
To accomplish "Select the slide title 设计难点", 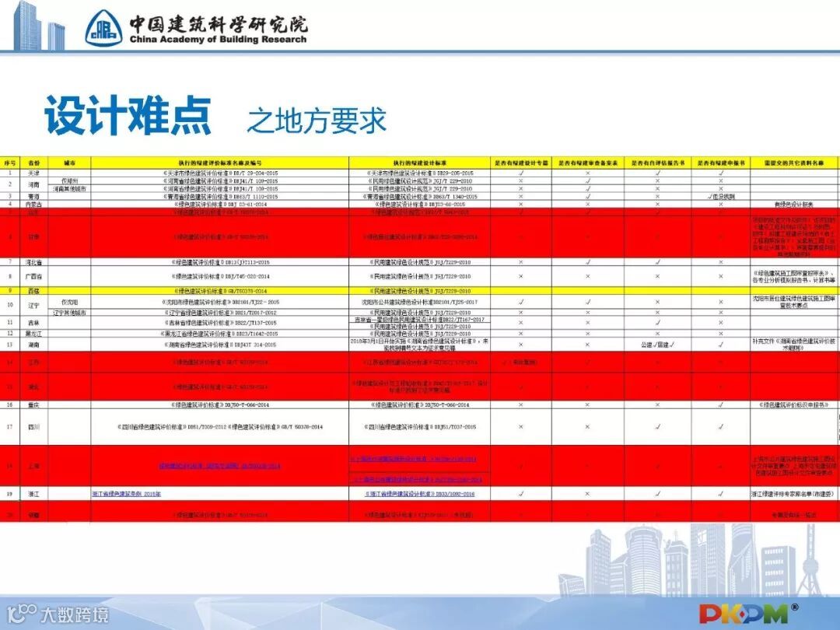I will (128, 115).
